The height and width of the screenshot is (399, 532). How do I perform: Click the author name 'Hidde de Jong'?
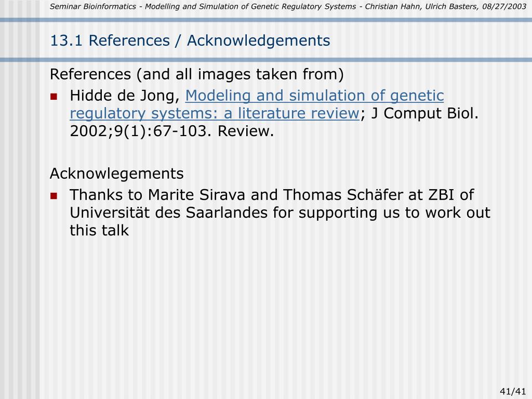click(x=125, y=96)
